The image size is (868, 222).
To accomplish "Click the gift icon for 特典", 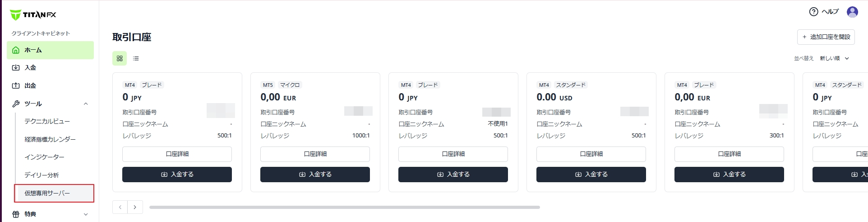I will 16,214.
